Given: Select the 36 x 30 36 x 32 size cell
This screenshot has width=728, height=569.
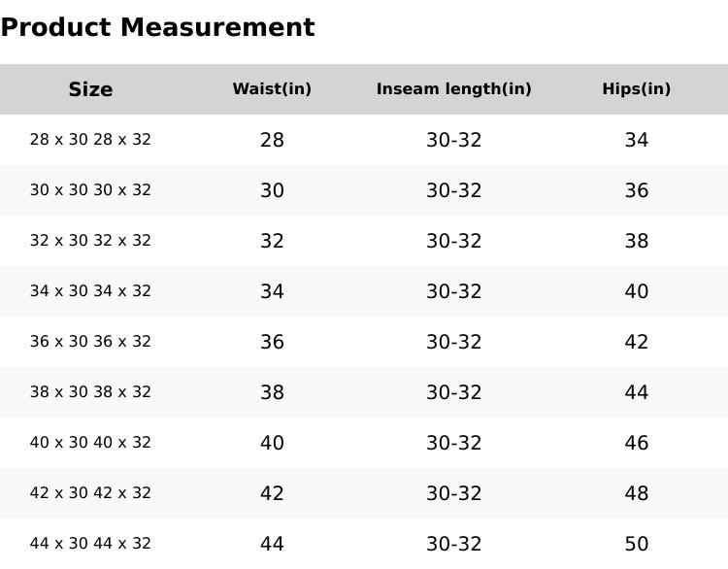Looking at the screenshot, I should 90,342.
